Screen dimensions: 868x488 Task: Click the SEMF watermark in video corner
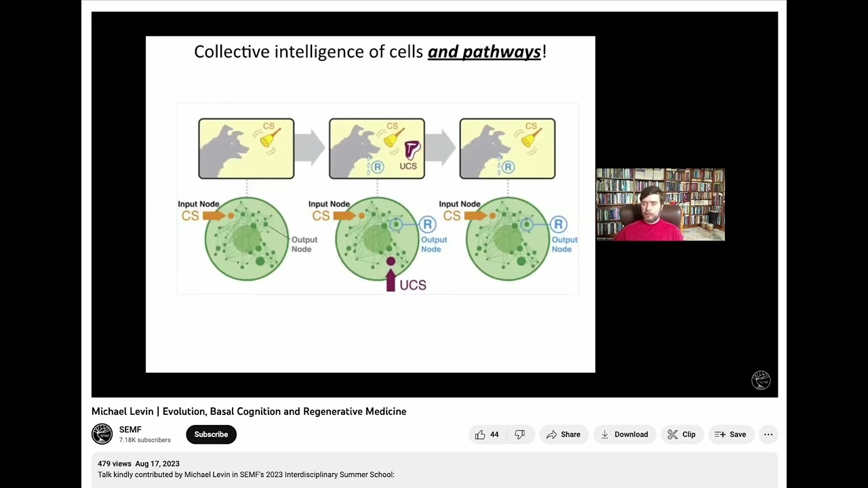761,380
